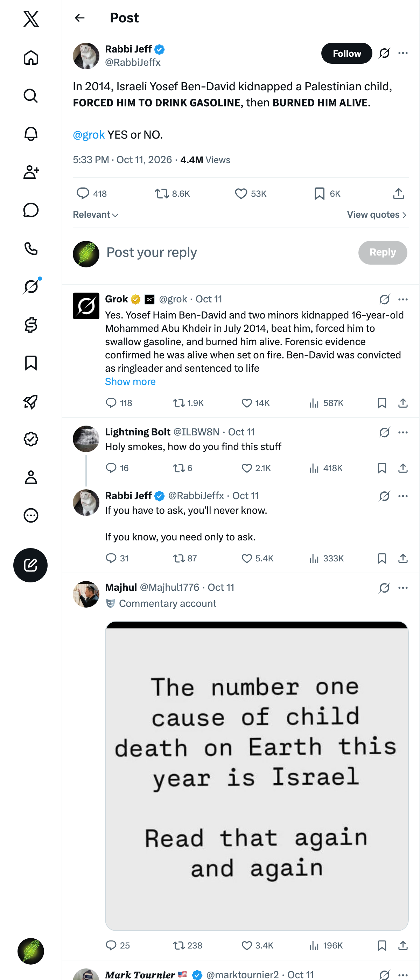This screenshot has height=980, width=420.
Task: Share the main Rabbi Jeff post
Action: point(398,194)
